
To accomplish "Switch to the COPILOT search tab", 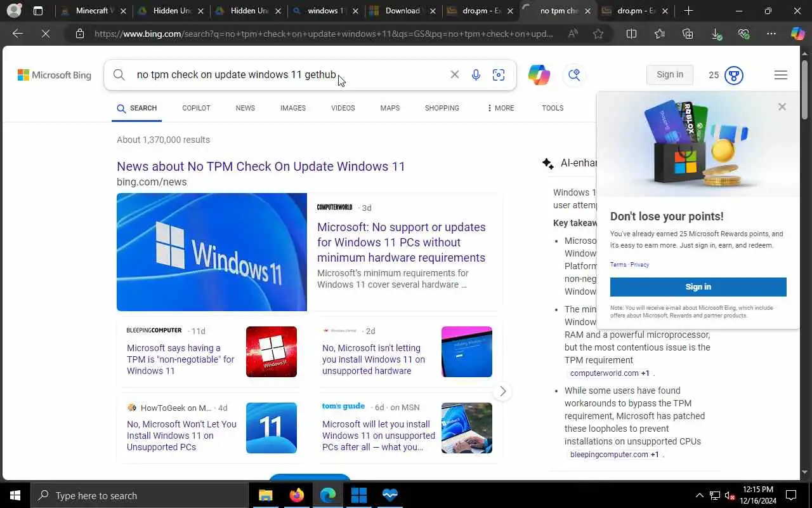I will click(196, 108).
